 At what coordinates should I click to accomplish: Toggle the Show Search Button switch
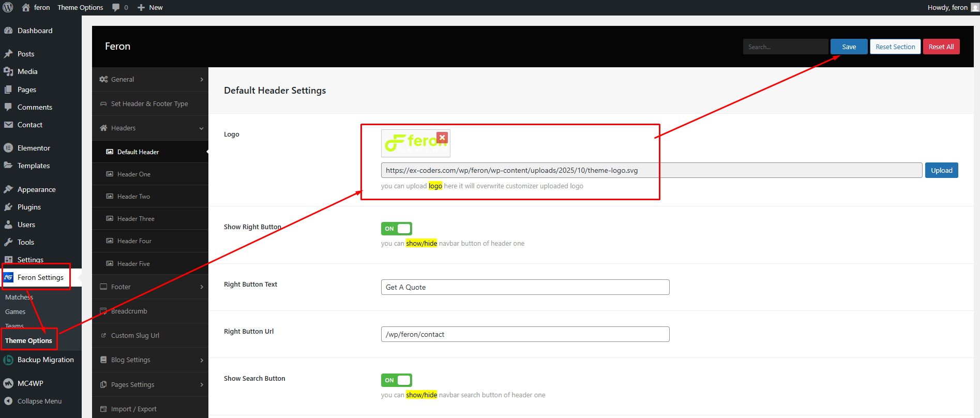[x=396, y=380]
